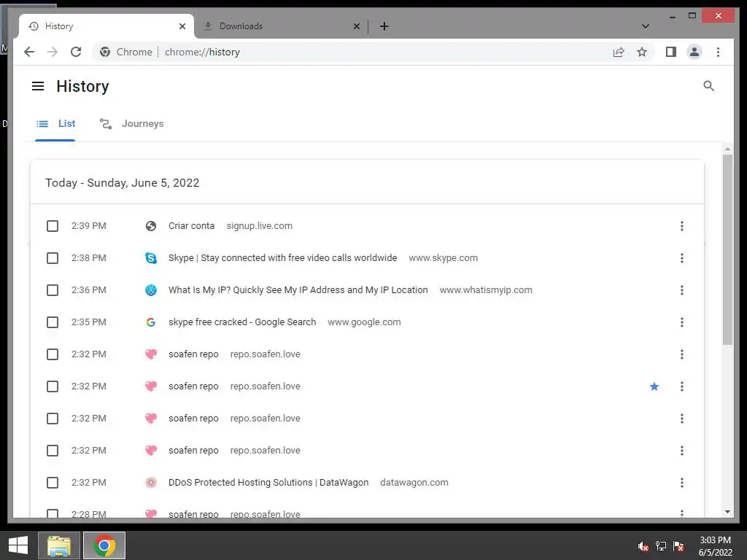Image resolution: width=747 pixels, height=560 pixels.
Task: Open the Chrome three-dot menu
Action: click(718, 52)
